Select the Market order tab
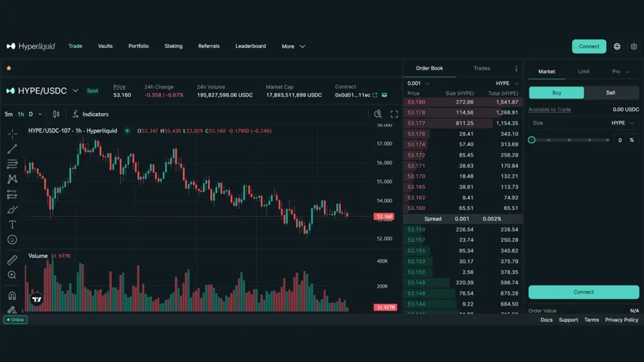The height and width of the screenshot is (362, 644). pos(547,72)
